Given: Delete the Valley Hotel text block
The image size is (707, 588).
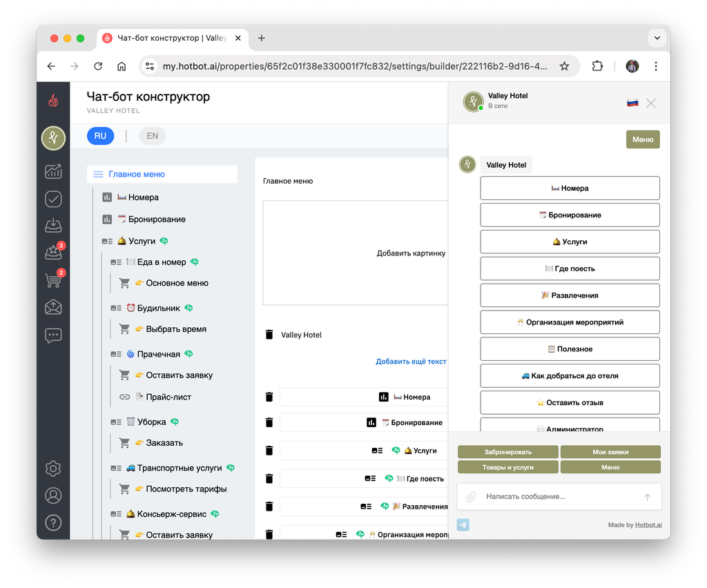Looking at the screenshot, I should [269, 335].
